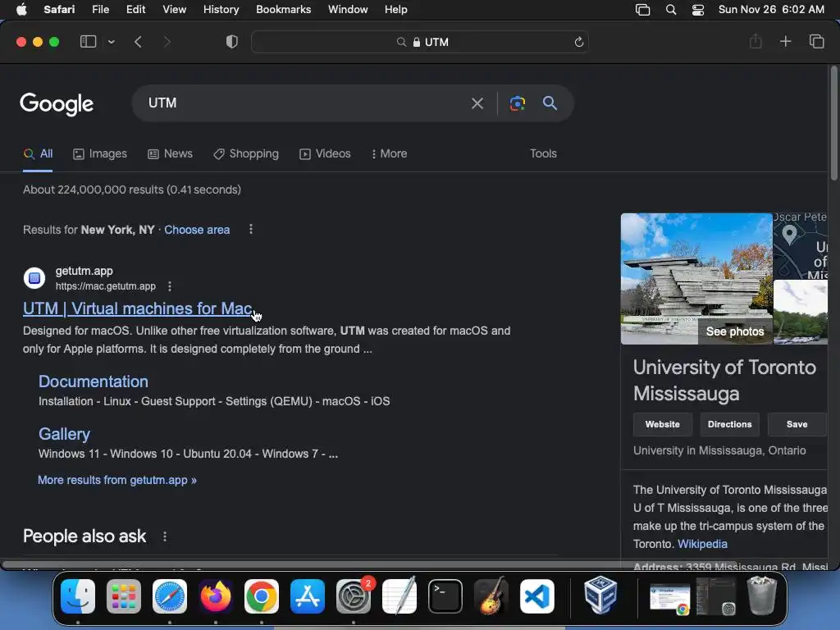Open the View menu
Image resolution: width=840 pixels, height=630 pixels.
pos(174,10)
